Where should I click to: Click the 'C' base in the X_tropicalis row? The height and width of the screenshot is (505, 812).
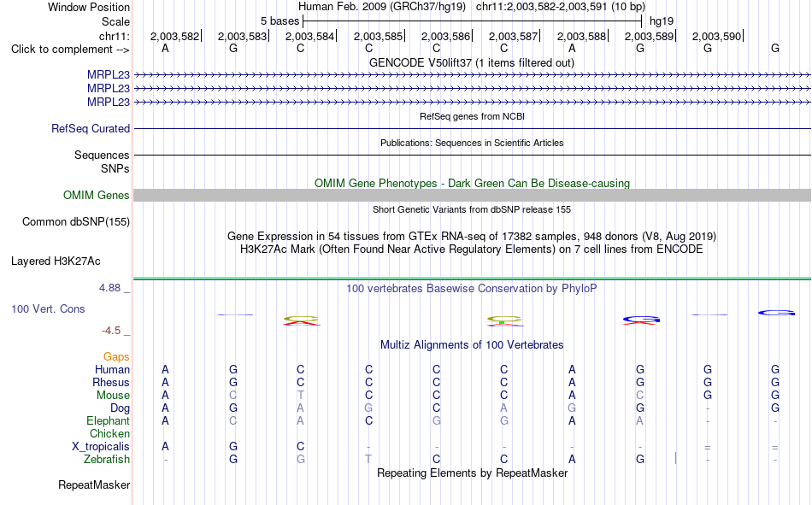click(300, 447)
